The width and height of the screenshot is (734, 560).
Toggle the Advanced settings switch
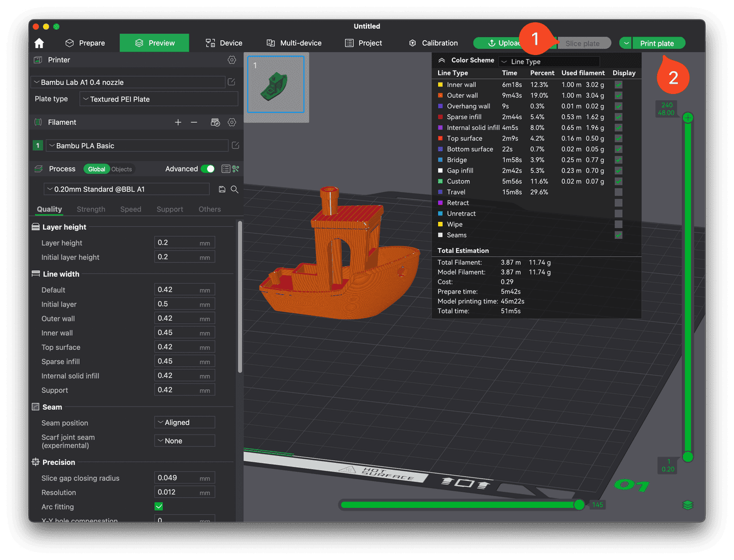(208, 169)
